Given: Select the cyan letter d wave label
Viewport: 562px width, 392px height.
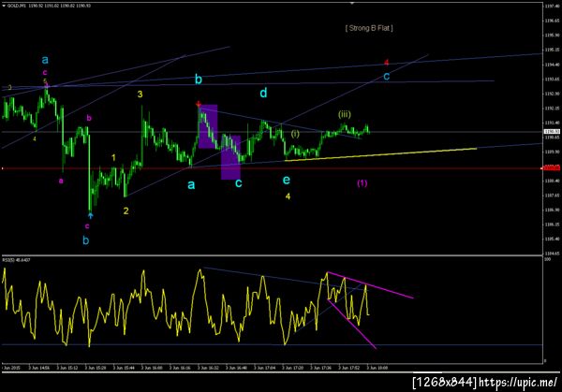Looking at the screenshot, I should pos(263,93).
